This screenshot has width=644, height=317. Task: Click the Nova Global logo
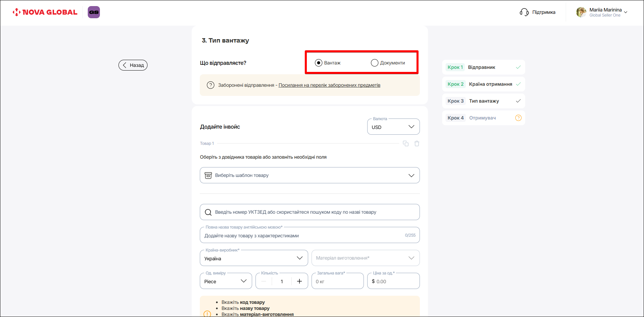[x=45, y=12]
